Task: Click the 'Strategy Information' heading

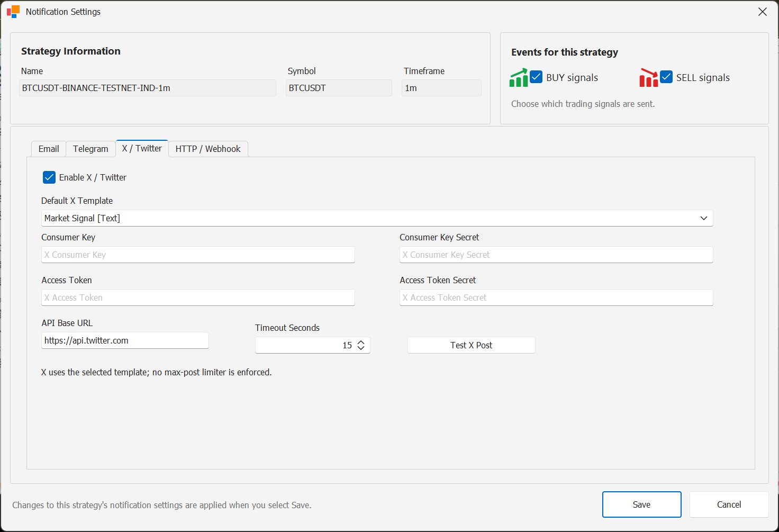Action: pos(71,51)
